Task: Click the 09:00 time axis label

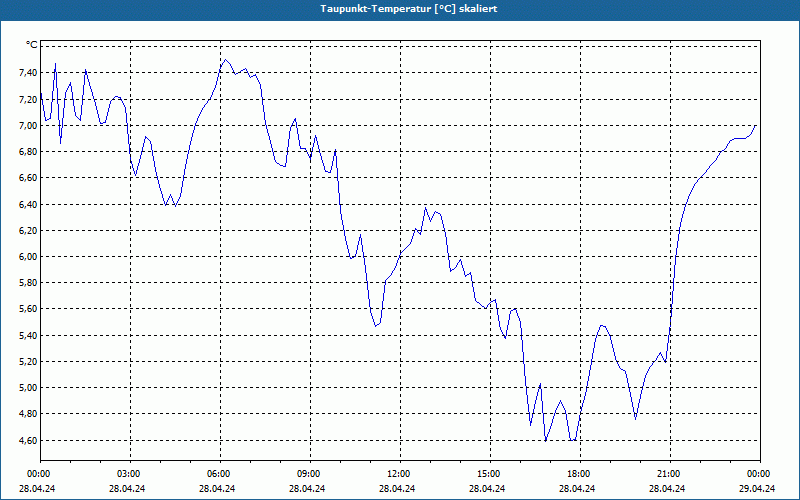Action: 310,474
